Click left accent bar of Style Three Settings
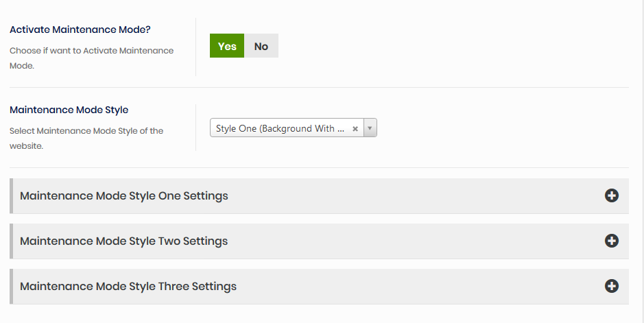 [11, 287]
